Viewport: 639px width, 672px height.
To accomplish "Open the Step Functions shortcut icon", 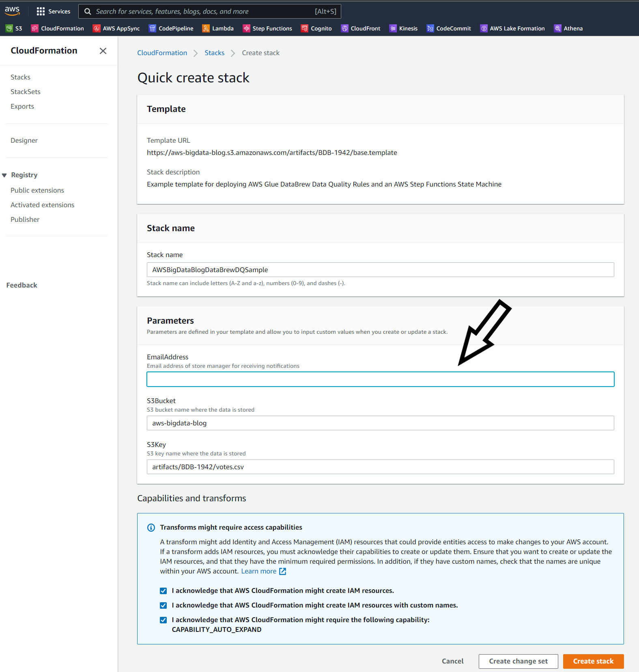I will click(x=246, y=28).
